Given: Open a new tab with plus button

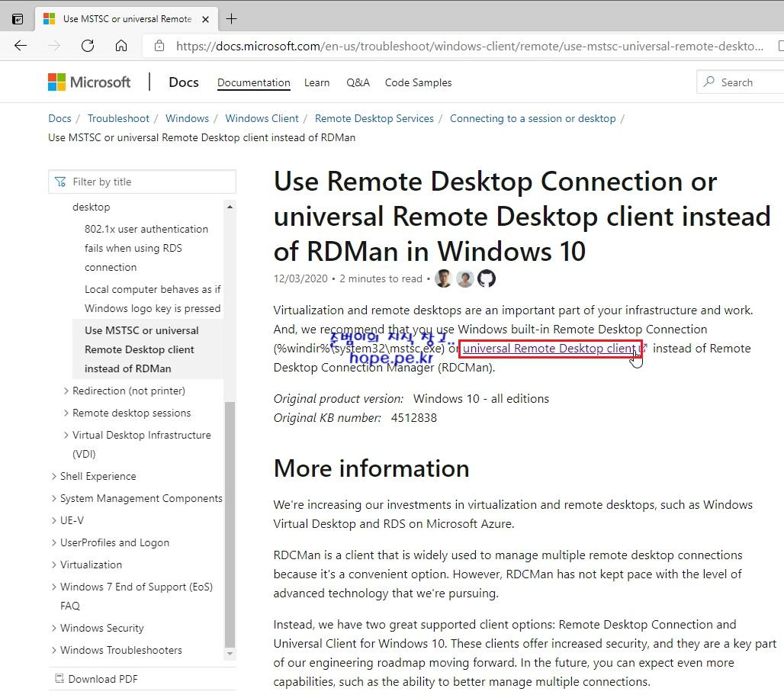Looking at the screenshot, I should point(232,19).
